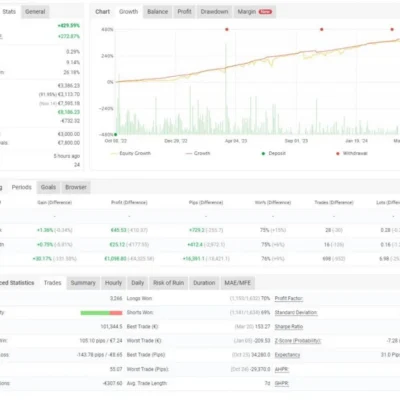
Task: Click the €7,800.00 withdrawals value
Action: click(69, 143)
